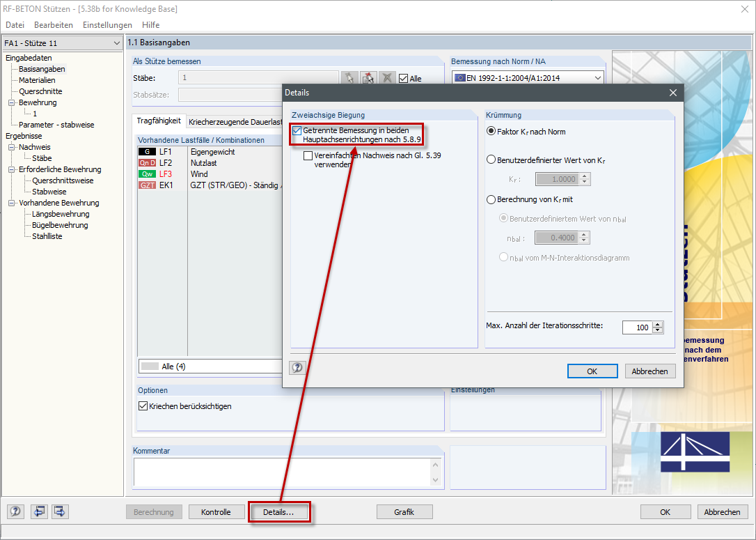Select Faktor Kr nach Norm radio button

pos(491,131)
